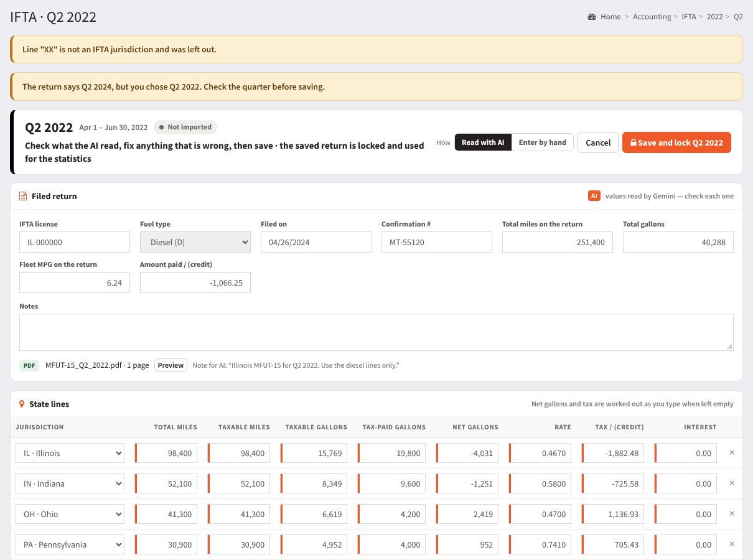Edit Pennsylvania total miles 30,900
The width and height of the screenshot is (753, 560).
click(166, 544)
